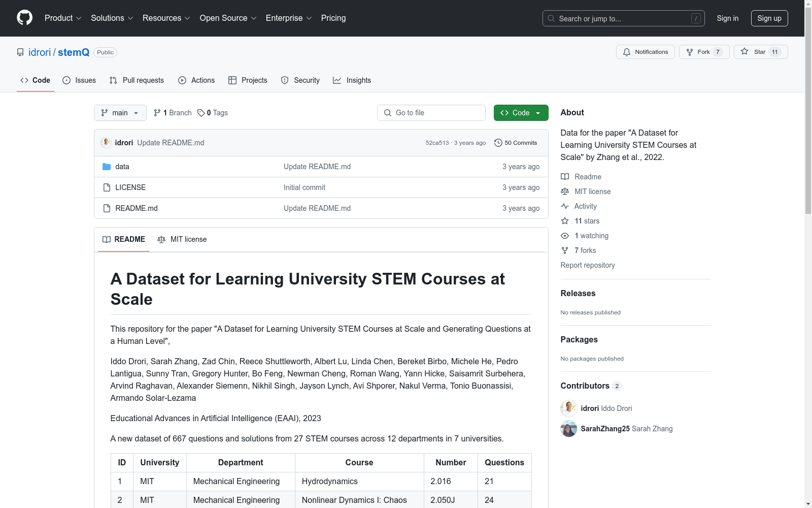Click the tag icon beside 0 Tags
The width and height of the screenshot is (812, 508).
201,113
